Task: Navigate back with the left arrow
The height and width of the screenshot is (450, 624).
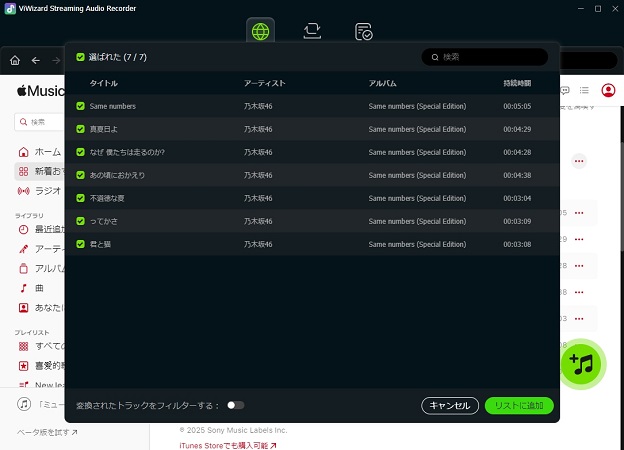Action: [36, 60]
